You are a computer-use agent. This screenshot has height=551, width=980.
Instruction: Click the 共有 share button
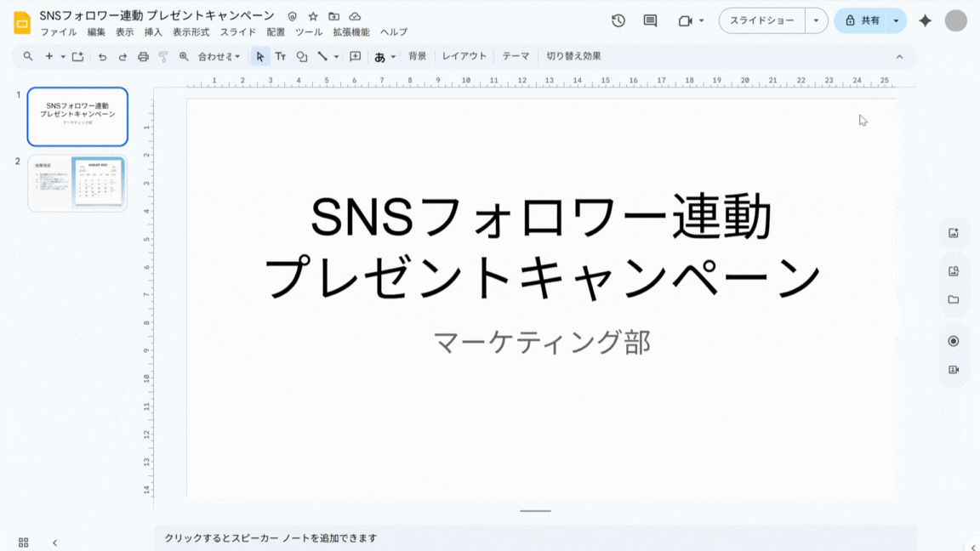862,20
